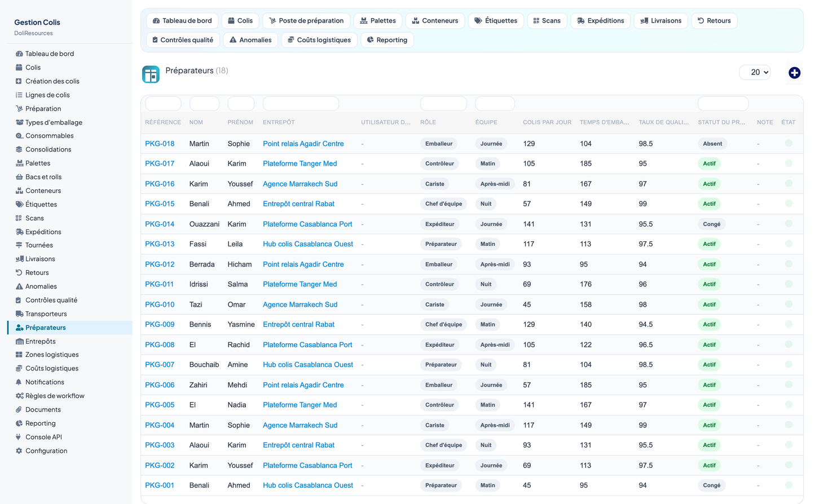Toggle the État switch for PKG-001

pyautogui.click(x=788, y=485)
